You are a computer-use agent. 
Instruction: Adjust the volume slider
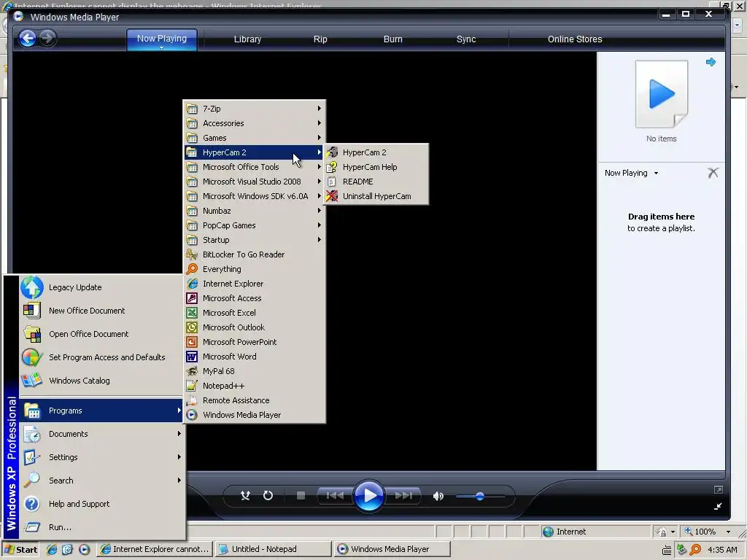tap(480, 496)
